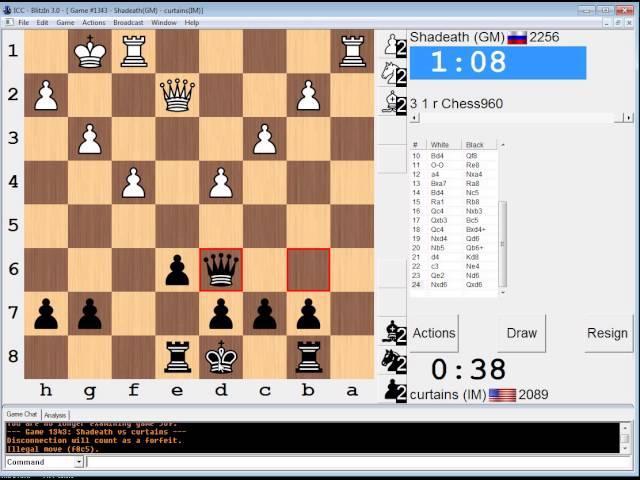This screenshot has width=640, height=480.
Task: Click the highlighted empty b6 square
Action: click(x=309, y=270)
